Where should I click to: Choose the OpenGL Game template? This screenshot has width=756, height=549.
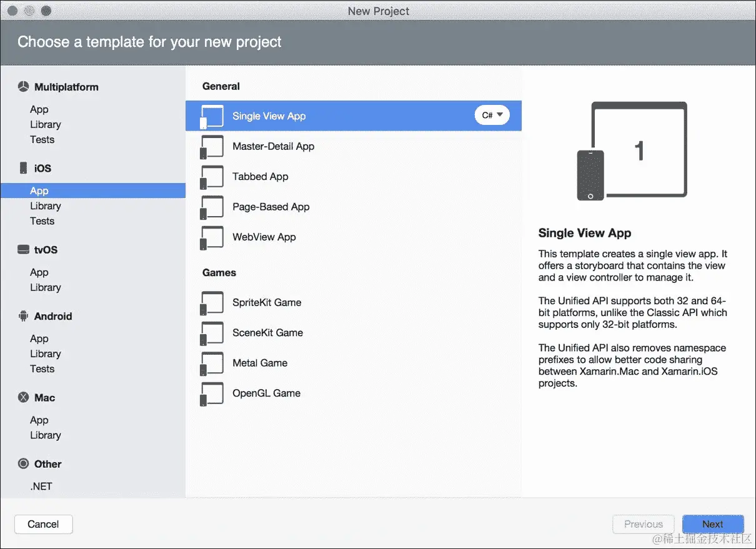(x=354, y=393)
